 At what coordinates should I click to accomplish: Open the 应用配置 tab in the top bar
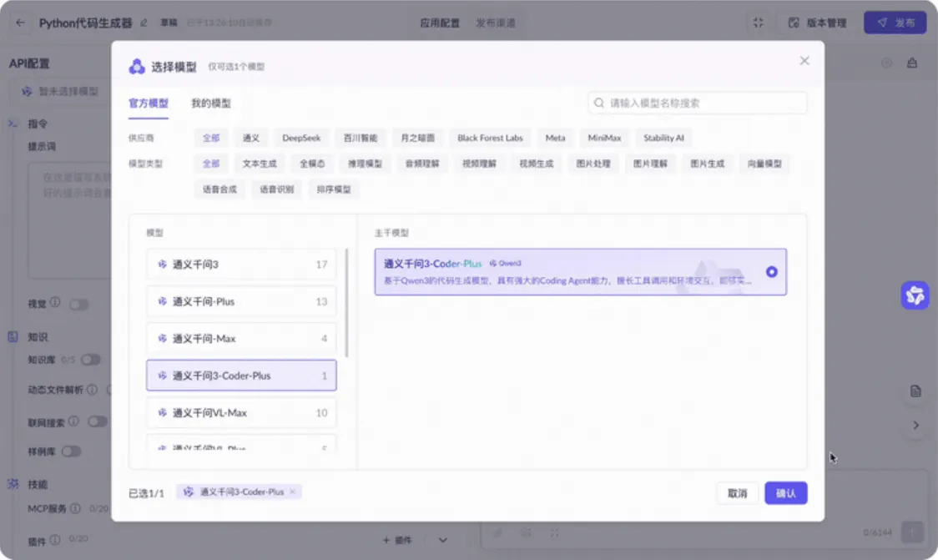(x=440, y=23)
